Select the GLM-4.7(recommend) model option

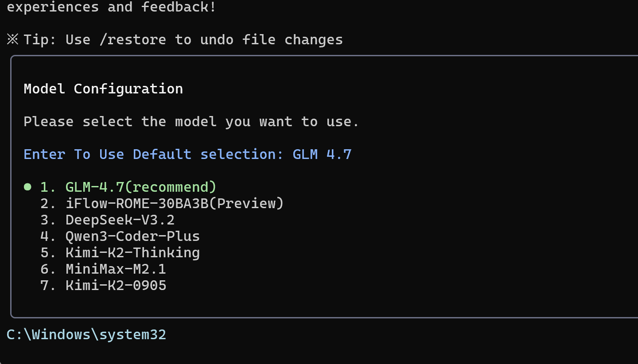click(141, 187)
